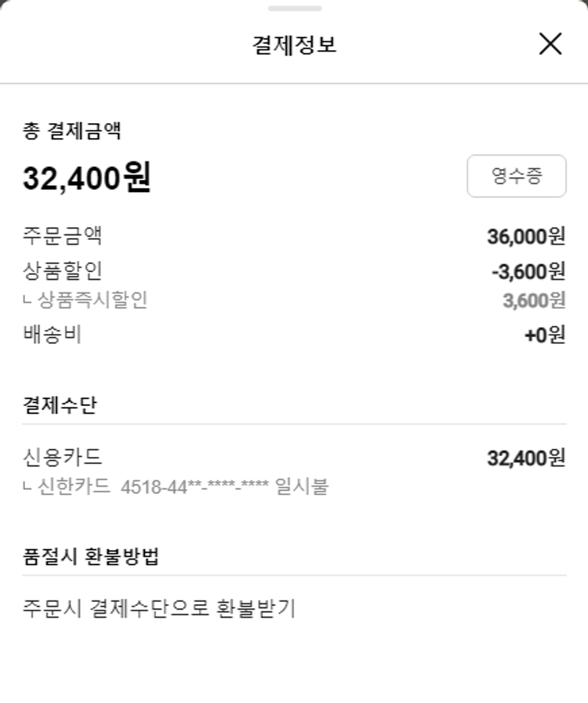Click the 상품즉시할인 sub-item label
The image size is (588, 703).
coord(93,299)
